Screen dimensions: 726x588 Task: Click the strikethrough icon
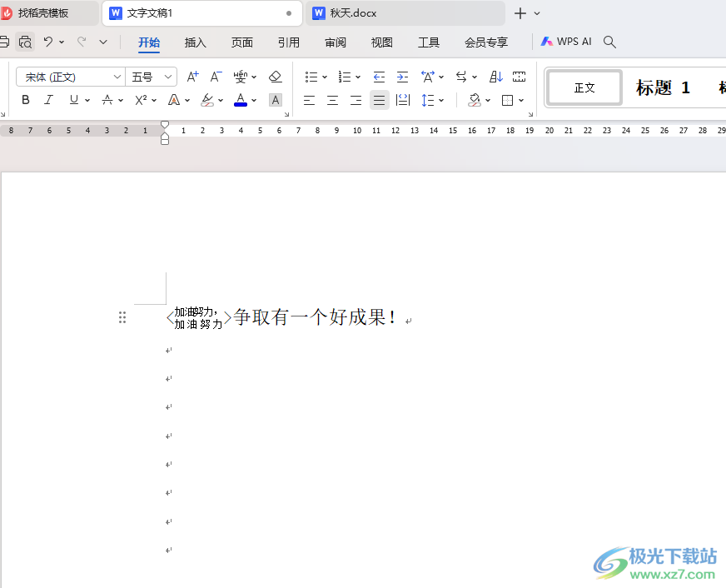point(107,100)
